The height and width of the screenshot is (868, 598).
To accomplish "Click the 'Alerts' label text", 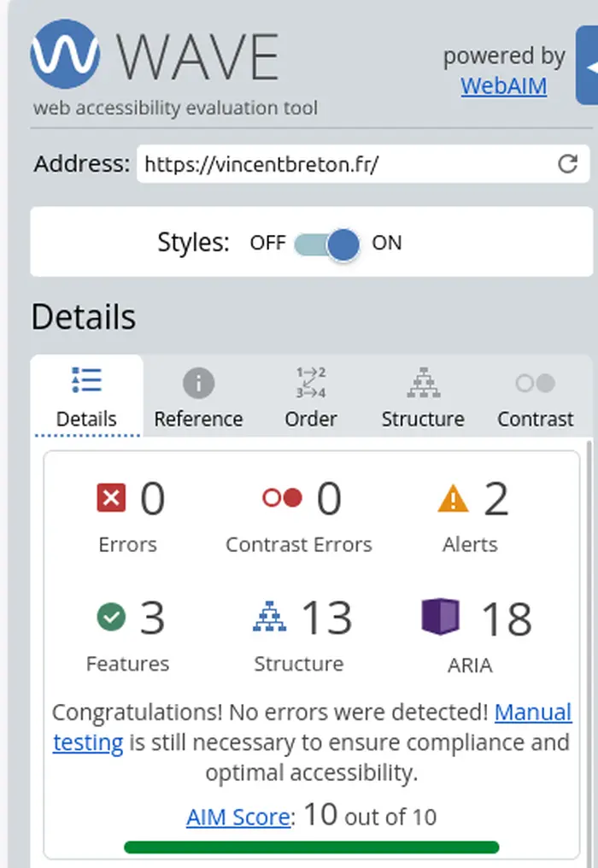I will pyautogui.click(x=470, y=545).
